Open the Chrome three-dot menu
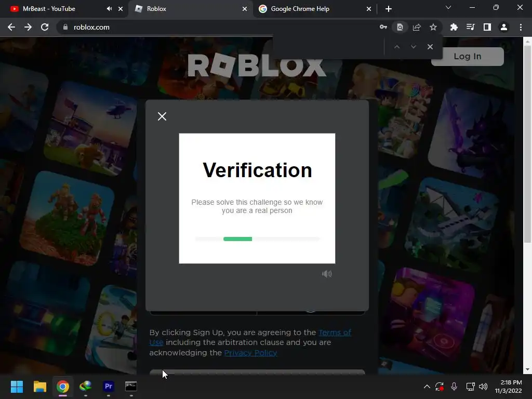The height and width of the screenshot is (399, 532). pos(521,27)
